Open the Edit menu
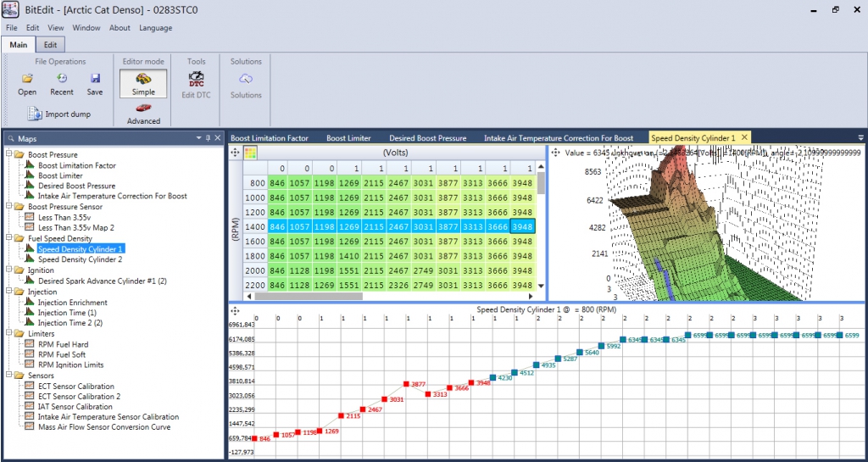Image resolution: width=868 pixels, height=462 pixels. 33,28
